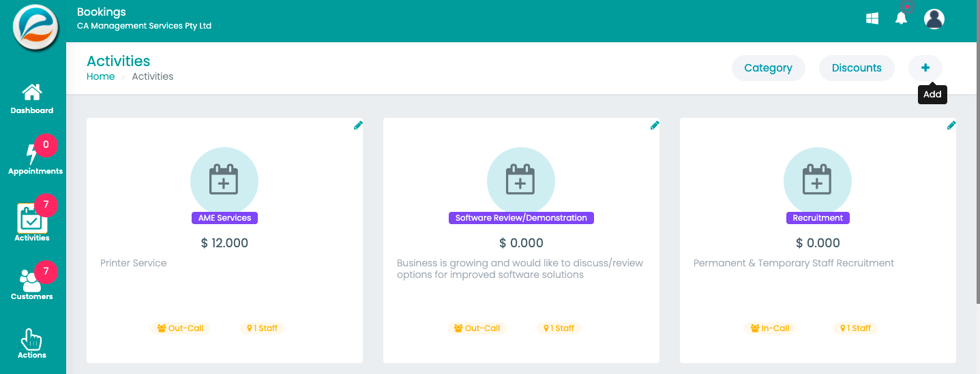Click the Software Review/Demonstration category label
Viewport: 980px width, 374px height.
pos(521,218)
